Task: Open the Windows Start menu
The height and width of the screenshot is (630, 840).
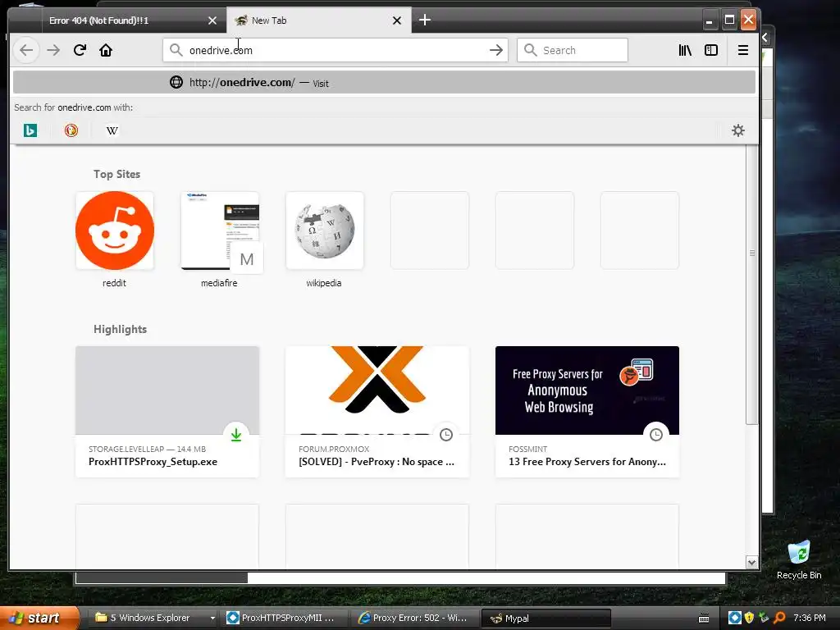Action: [x=39, y=618]
